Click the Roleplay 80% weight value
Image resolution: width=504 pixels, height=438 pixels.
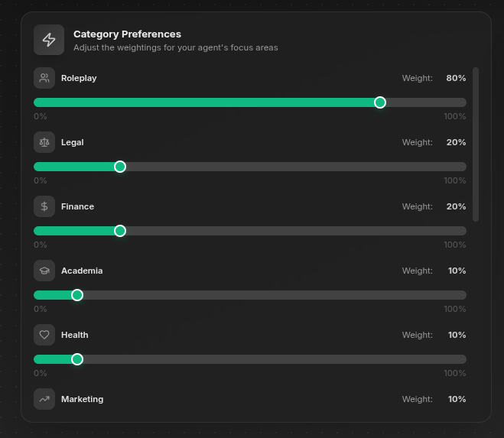point(456,78)
